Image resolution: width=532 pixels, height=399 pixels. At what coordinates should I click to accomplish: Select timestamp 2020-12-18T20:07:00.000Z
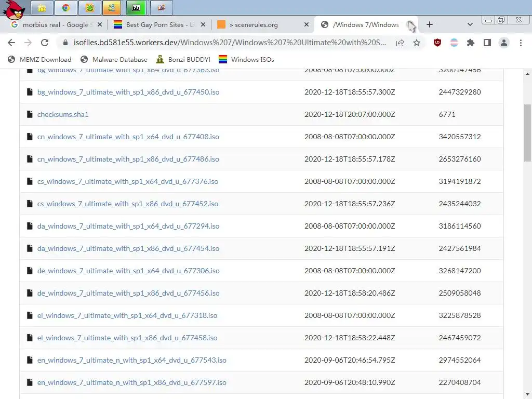(x=350, y=114)
